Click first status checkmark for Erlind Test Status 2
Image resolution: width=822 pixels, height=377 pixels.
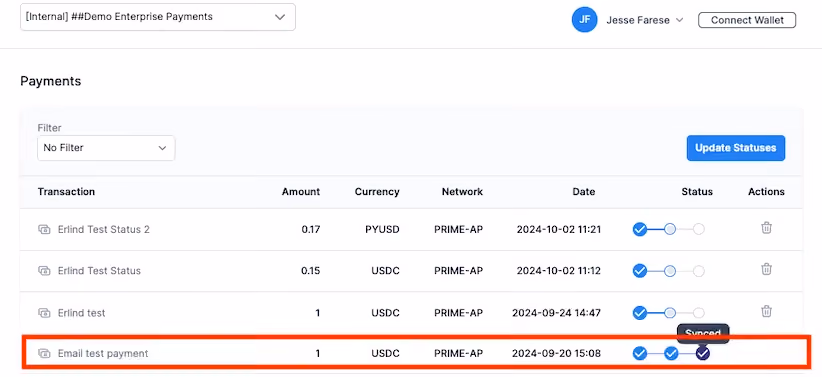pyautogui.click(x=640, y=229)
